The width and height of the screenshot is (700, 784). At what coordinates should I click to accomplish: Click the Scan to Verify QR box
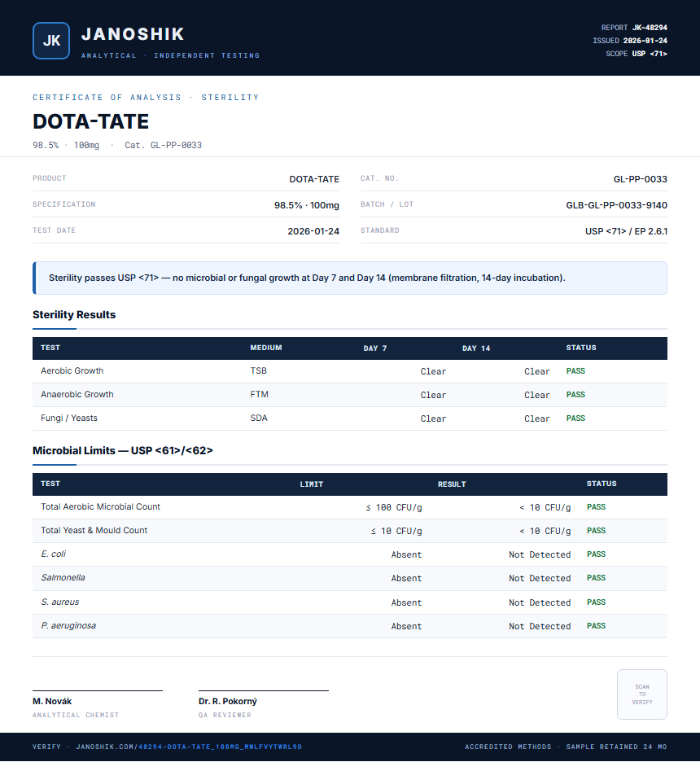(x=642, y=694)
